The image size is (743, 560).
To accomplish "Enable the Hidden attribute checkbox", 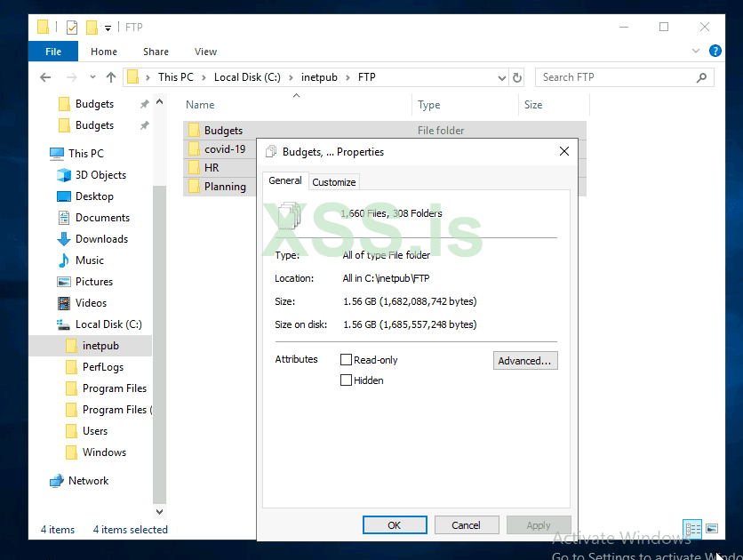I will tap(346, 380).
